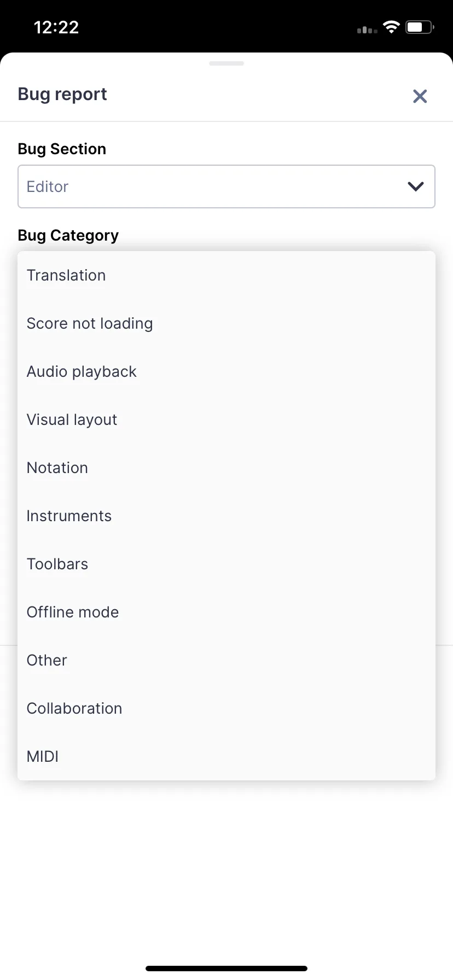Select Visual layout from list
Viewport: 453px width, 980px height.
(72, 419)
